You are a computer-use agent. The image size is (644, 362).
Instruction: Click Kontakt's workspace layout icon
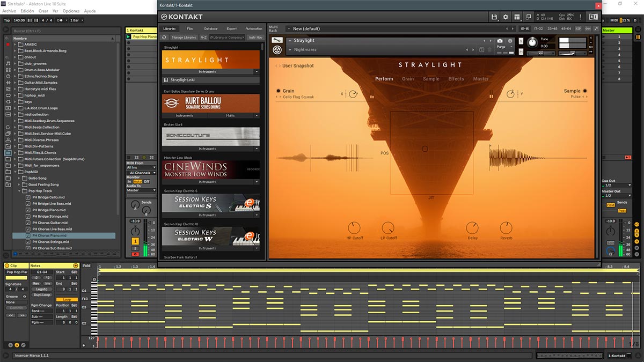pos(517,17)
